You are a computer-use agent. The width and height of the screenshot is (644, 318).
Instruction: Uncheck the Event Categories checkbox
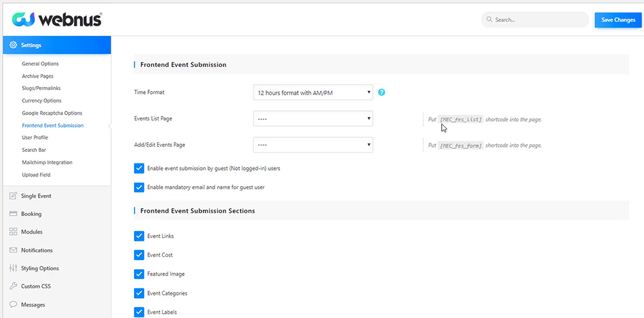pyautogui.click(x=139, y=294)
